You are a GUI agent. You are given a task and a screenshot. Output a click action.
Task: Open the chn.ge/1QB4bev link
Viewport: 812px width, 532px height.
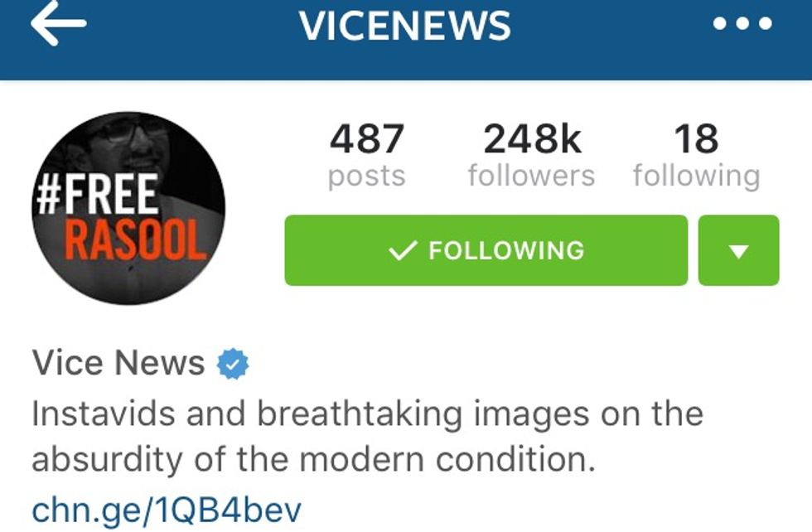[x=167, y=510]
